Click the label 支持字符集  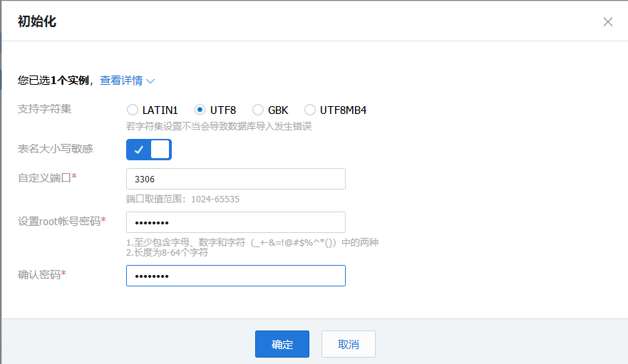(44, 109)
